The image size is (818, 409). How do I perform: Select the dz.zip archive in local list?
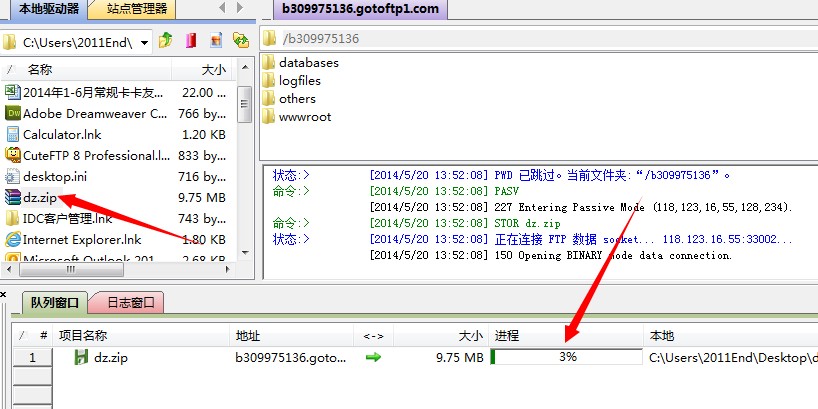tap(40, 197)
